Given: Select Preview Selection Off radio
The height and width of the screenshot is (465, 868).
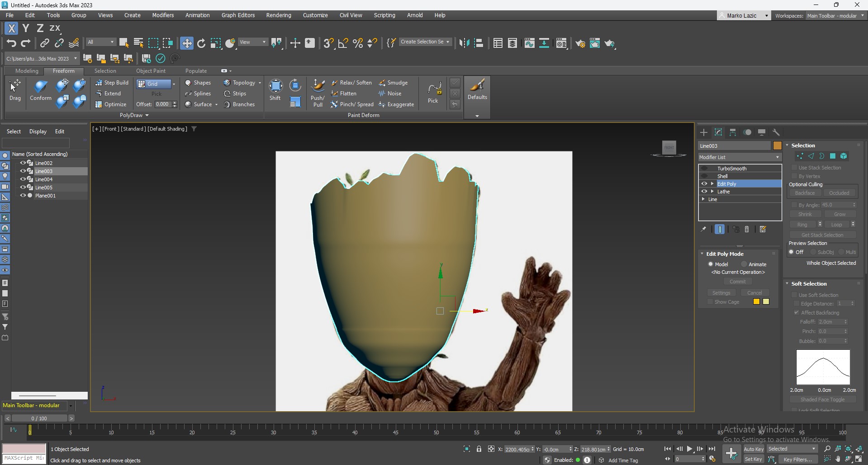Looking at the screenshot, I should (x=792, y=252).
